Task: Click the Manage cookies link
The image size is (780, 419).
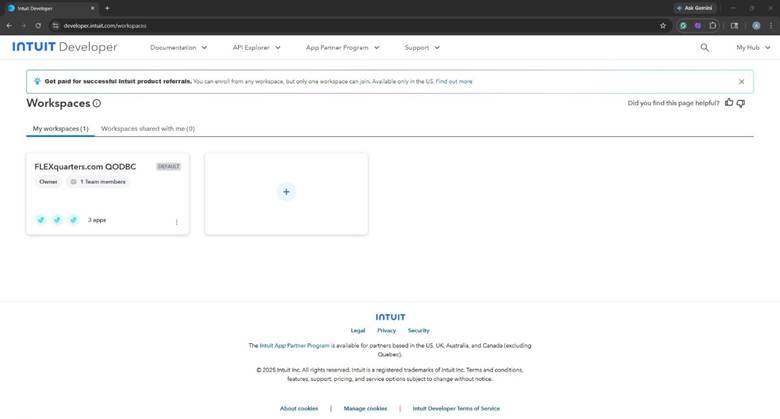Action: pyautogui.click(x=365, y=409)
